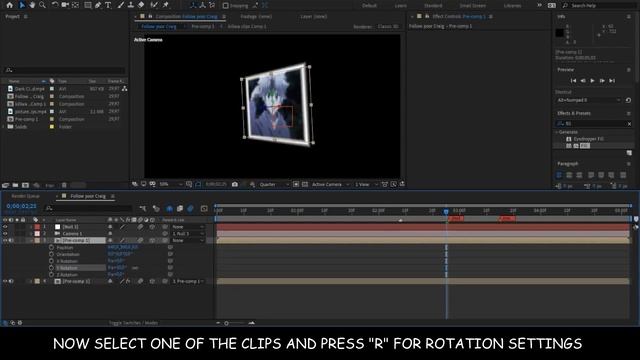Toggle the Y Rotation stopwatch

[51, 268]
